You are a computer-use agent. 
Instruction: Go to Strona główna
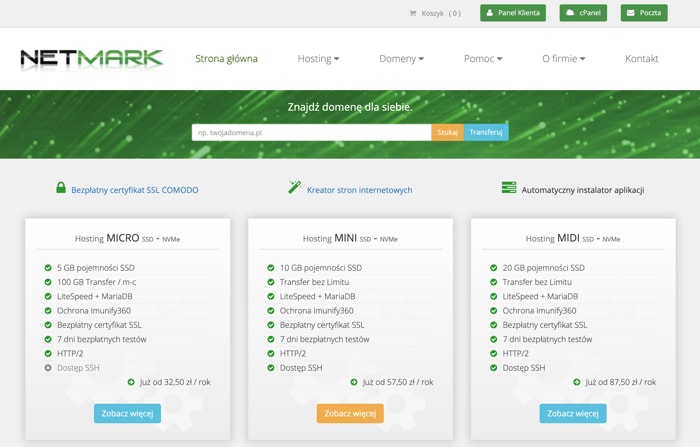pos(226,59)
